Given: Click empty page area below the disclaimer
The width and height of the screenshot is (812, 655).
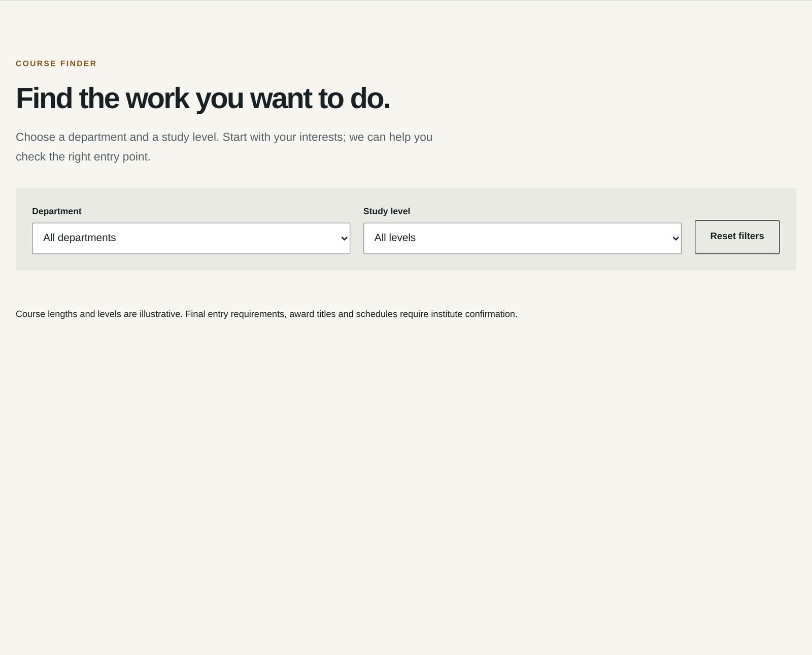Looking at the screenshot, I should [406, 482].
